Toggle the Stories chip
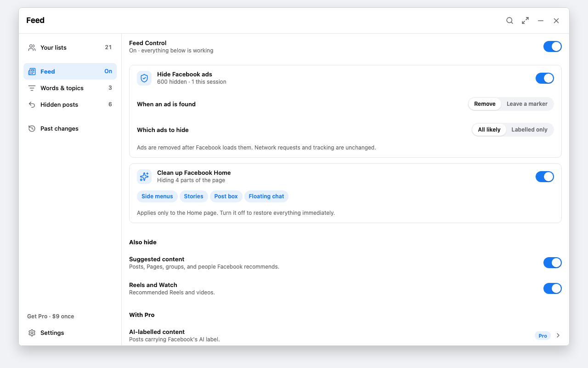Screen dimensions: 588x368 click(x=193, y=196)
